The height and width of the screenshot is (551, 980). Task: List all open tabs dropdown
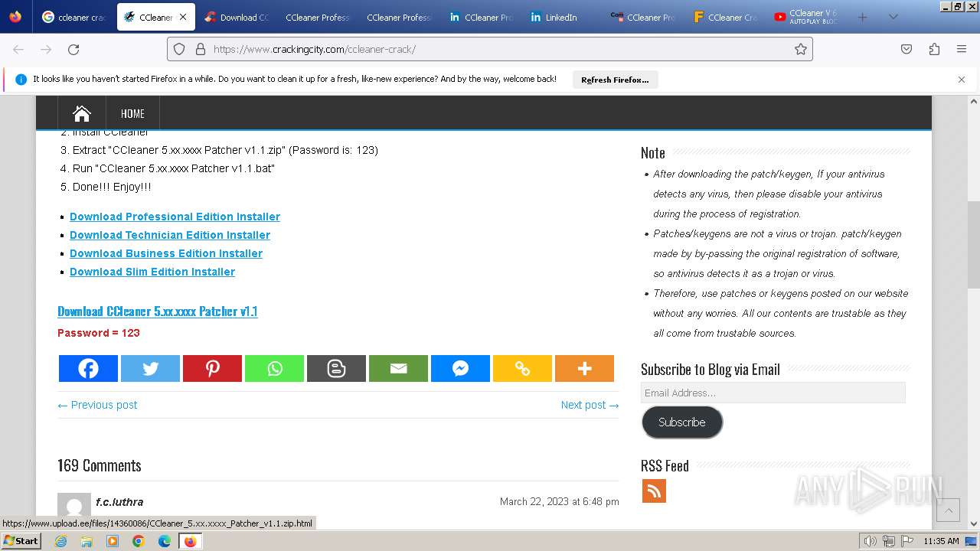click(x=893, y=17)
